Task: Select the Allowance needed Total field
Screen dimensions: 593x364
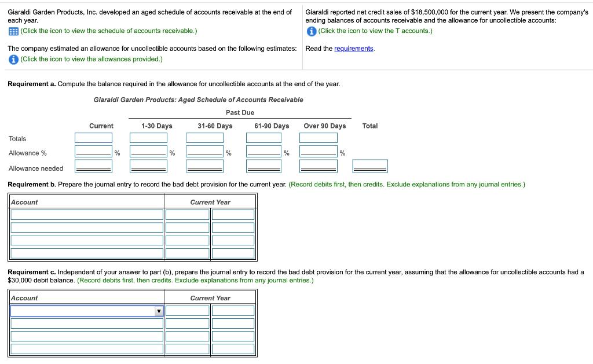Action: [x=370, y=166]
